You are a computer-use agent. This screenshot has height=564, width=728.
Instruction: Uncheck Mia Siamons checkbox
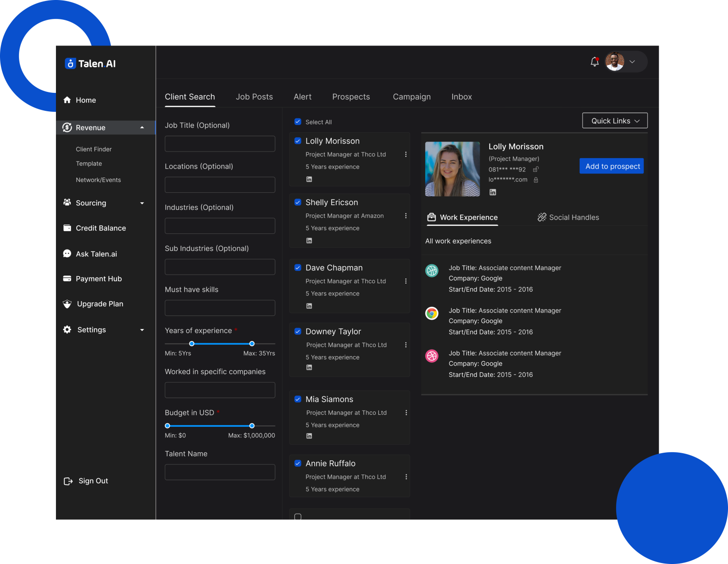pyautogui.click(x=298, y=399)
